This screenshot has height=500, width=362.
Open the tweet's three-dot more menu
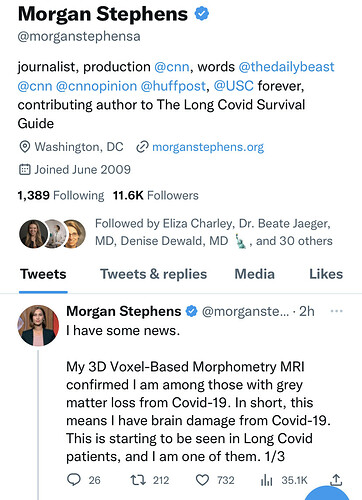click(x=336, y=311)
